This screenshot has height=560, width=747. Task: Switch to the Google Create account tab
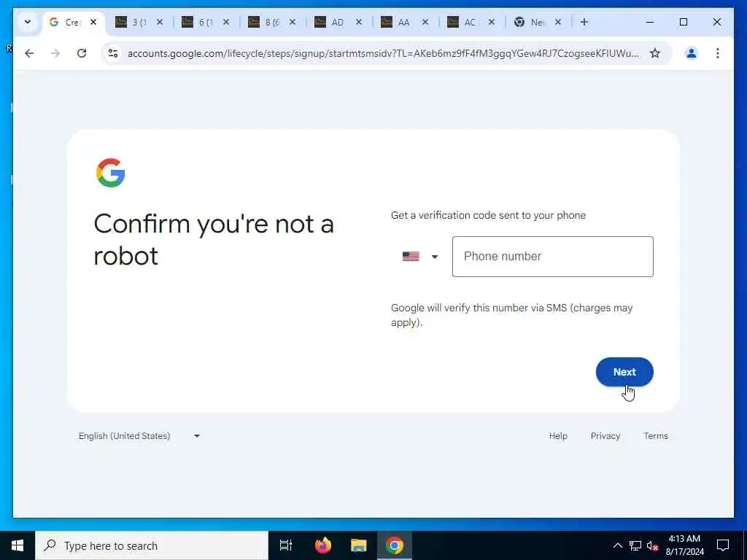66,23
